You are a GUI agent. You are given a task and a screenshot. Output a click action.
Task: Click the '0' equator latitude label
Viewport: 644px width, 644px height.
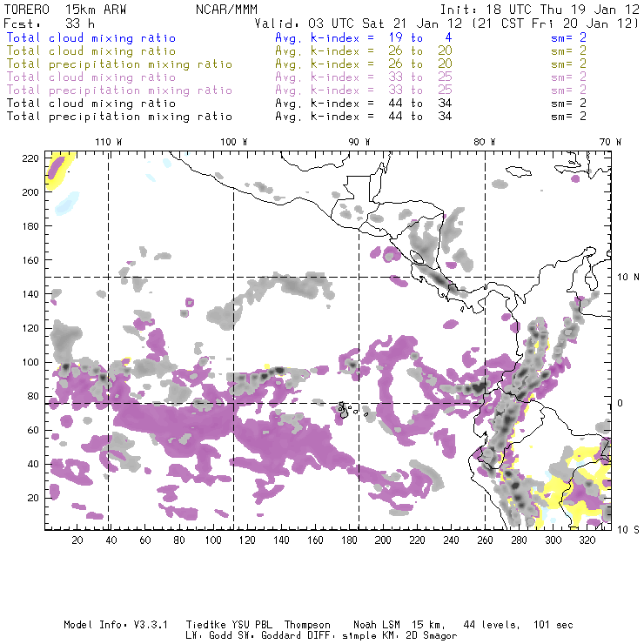[621, 403]
